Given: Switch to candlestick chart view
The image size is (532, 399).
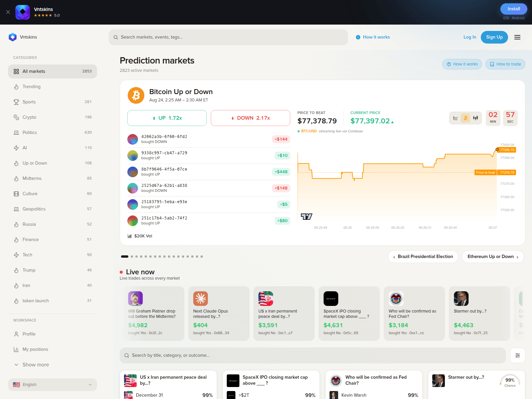Looking at the screenshot, I should click(x=475, y=118).
